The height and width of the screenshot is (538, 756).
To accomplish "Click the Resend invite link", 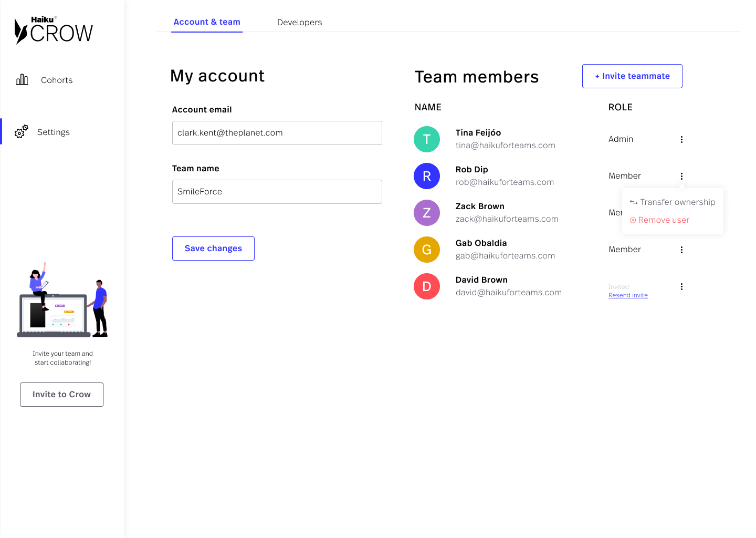I will point(628,295).
